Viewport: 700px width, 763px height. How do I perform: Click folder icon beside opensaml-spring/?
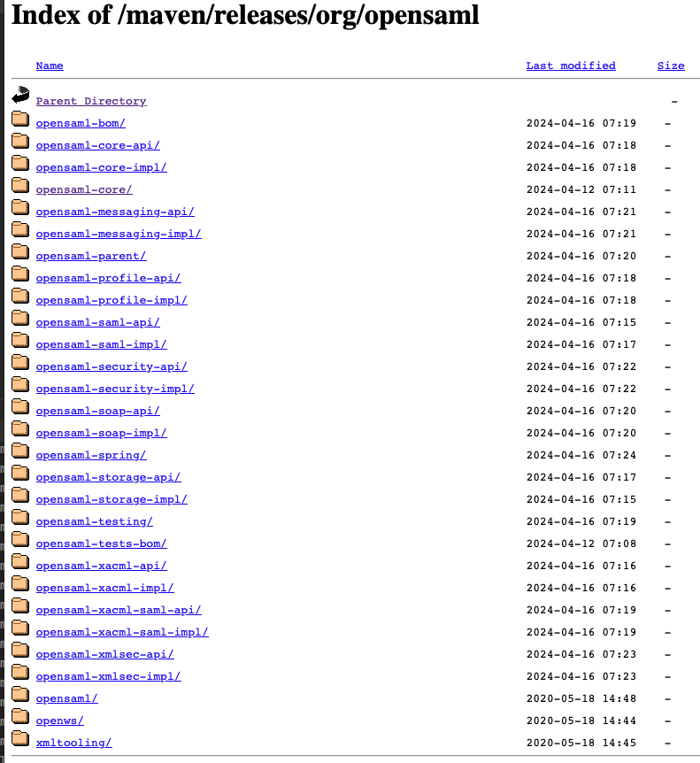(20, 451)
